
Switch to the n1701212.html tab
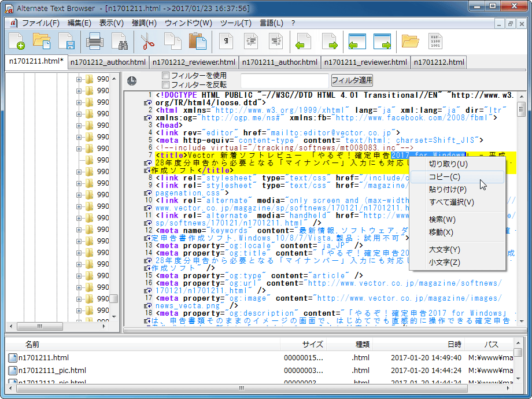[439, 62]
